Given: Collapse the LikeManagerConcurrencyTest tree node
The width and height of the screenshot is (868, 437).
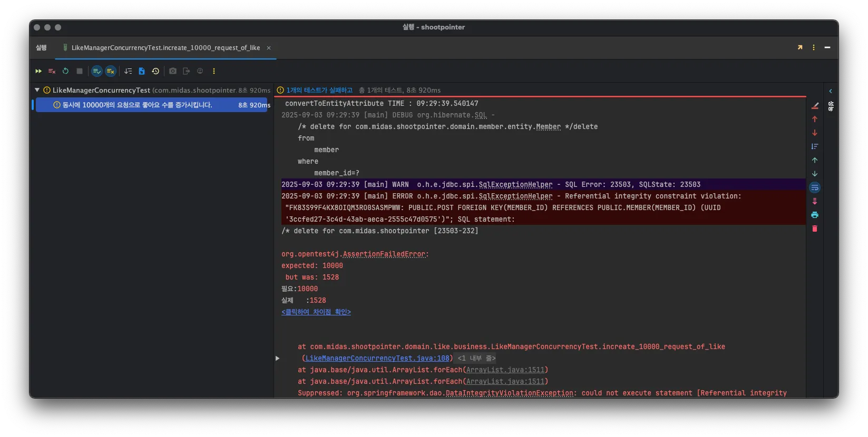Looking at the screenshot, I should point(37,90).
